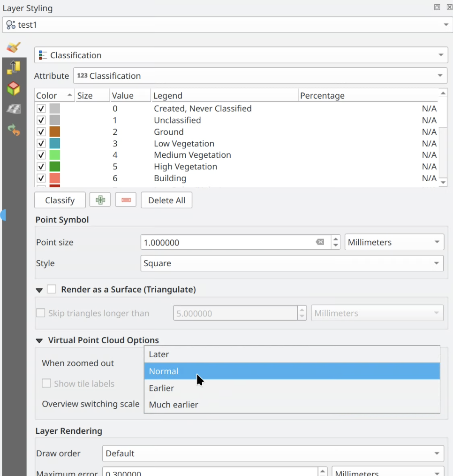The height and width of the screenshot is (476, 453).
Task: Uncheck the Building classification checkbox
Action: 41,178
